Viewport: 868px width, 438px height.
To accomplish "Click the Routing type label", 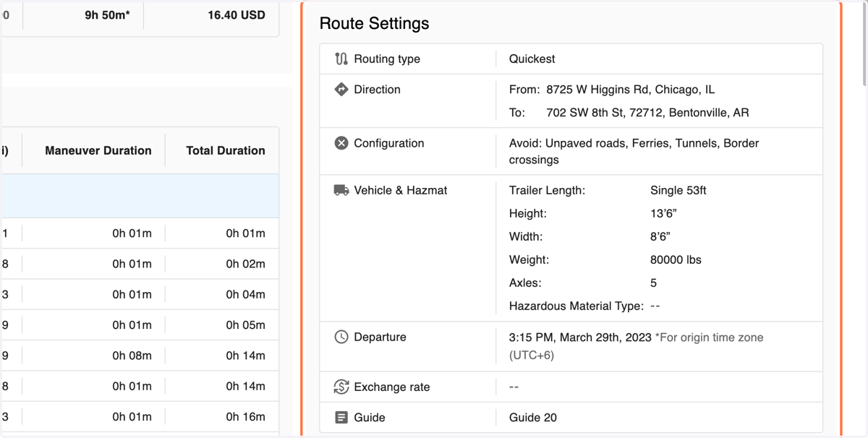I will (387, 59).
